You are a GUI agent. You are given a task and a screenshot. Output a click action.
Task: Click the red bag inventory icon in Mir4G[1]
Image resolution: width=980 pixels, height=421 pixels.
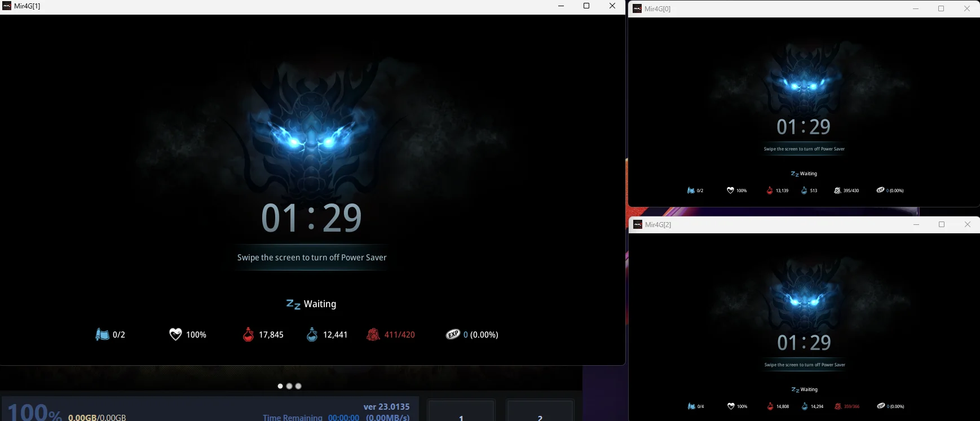[373, 335]
